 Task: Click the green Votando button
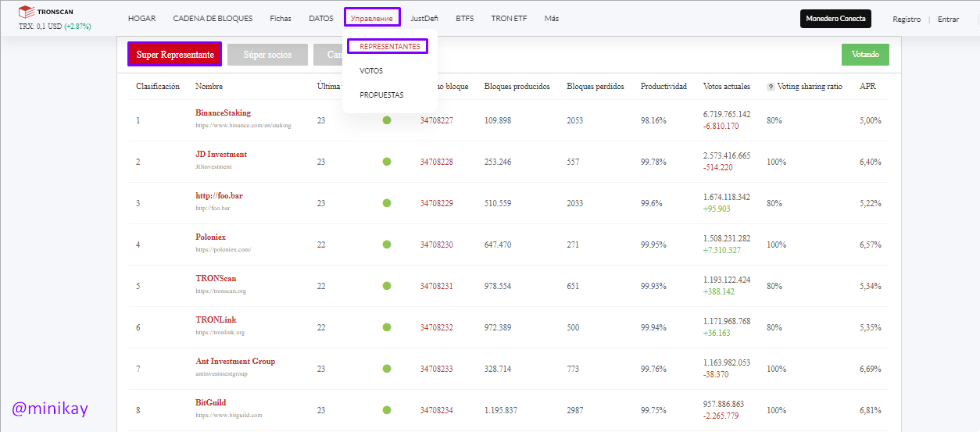[865, 55]
